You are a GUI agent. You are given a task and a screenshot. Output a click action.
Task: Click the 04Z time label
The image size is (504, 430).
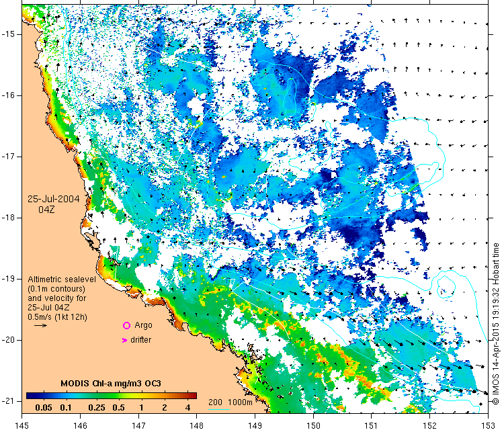tap(46, 210)
